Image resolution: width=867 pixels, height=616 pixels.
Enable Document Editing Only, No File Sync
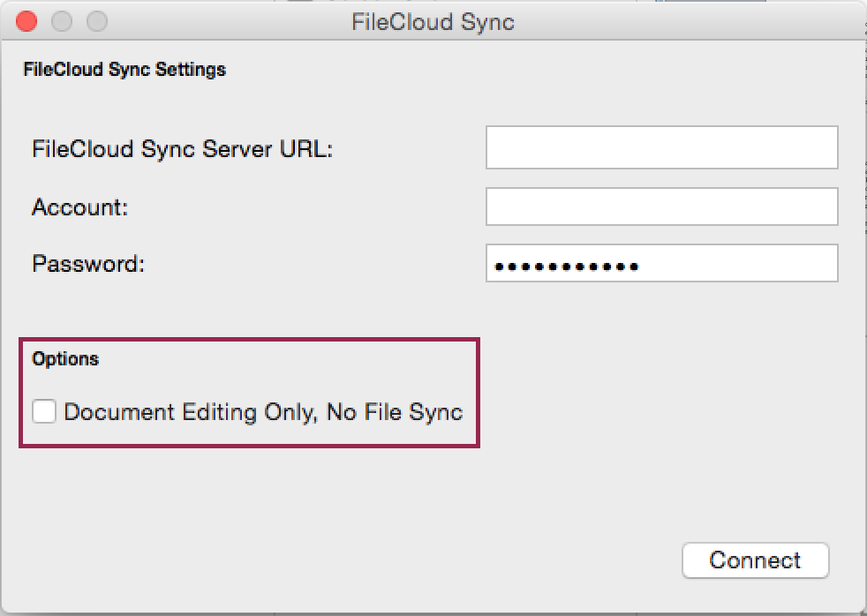pos(43,411)
